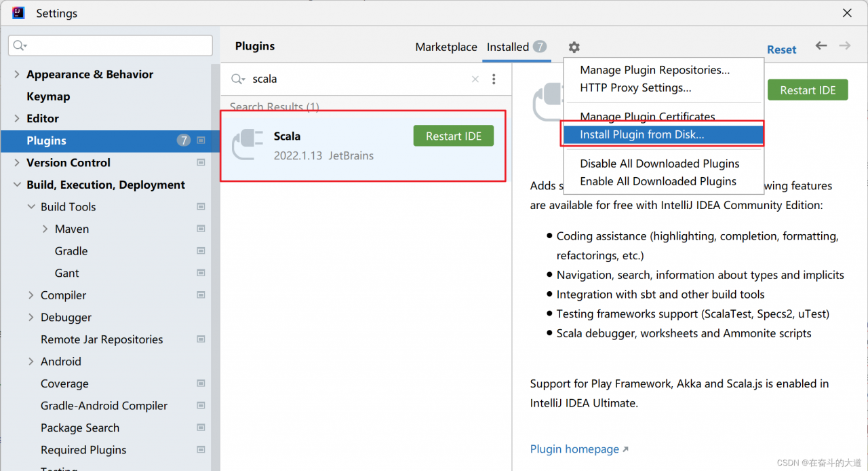Viewport: 868px width, 471px height.
Task: Click the magnifier icon in plugin search
Action: 238,79
